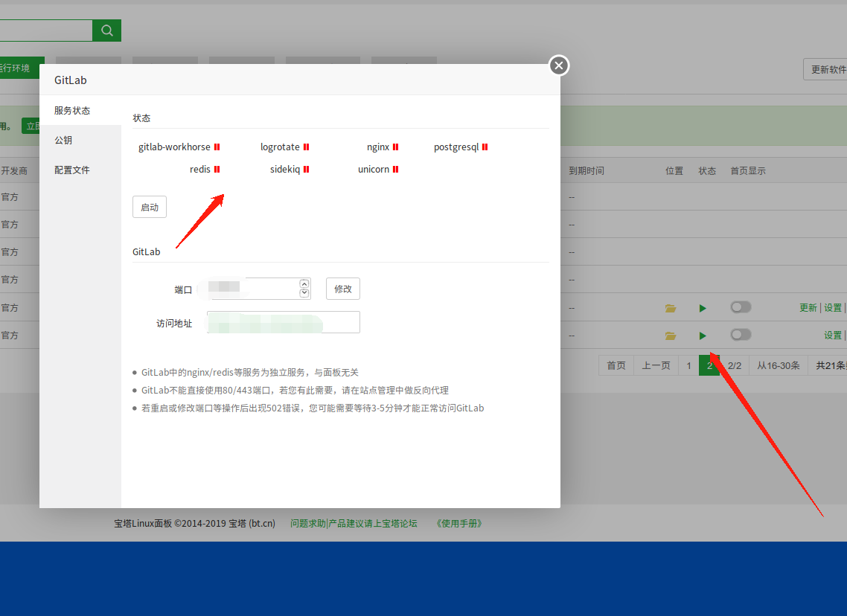Click the stopped icon beside logrotate
This screenshot has width=847, height=616.
307,147
